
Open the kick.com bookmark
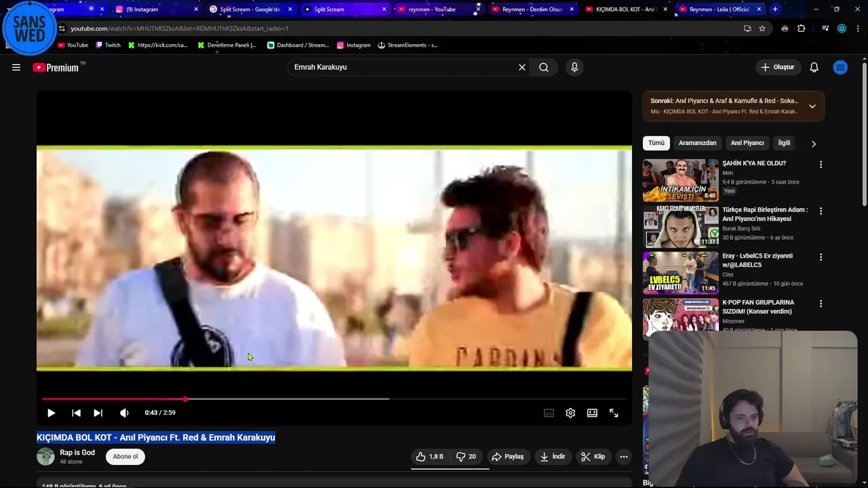pos(157,45)
